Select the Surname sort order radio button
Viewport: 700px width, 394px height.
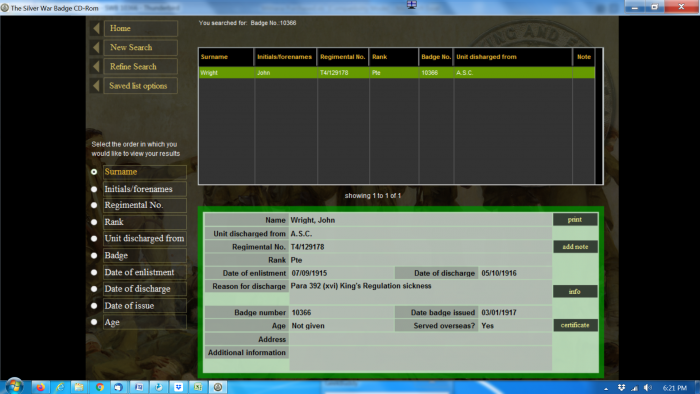coord(94,172)
